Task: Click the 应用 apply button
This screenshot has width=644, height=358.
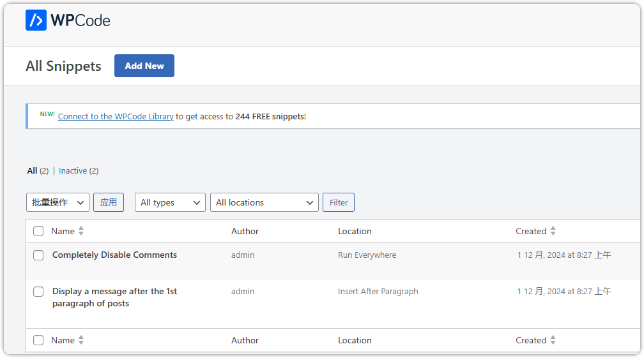Action: click(109, 202)
